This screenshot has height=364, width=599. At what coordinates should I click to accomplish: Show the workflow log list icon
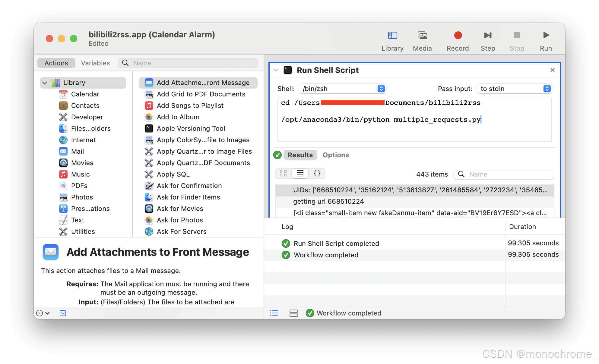click(x=274, y=313)
